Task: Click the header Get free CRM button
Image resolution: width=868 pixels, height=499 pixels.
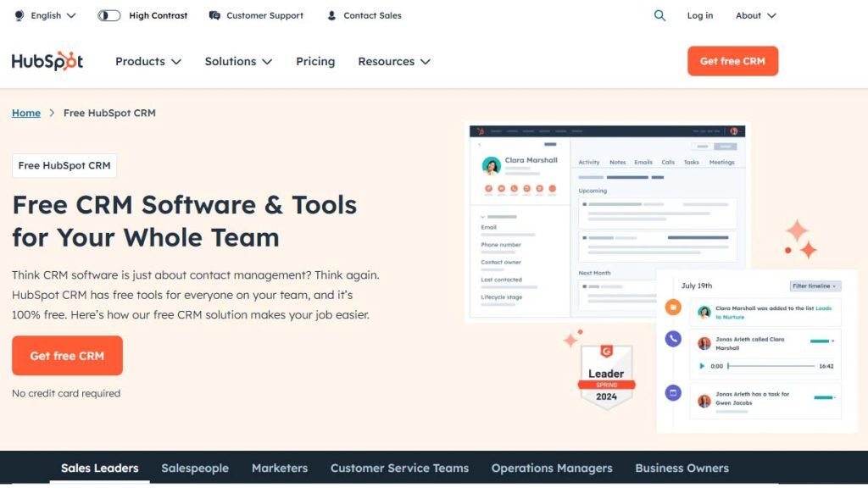Action: (733, 61)
